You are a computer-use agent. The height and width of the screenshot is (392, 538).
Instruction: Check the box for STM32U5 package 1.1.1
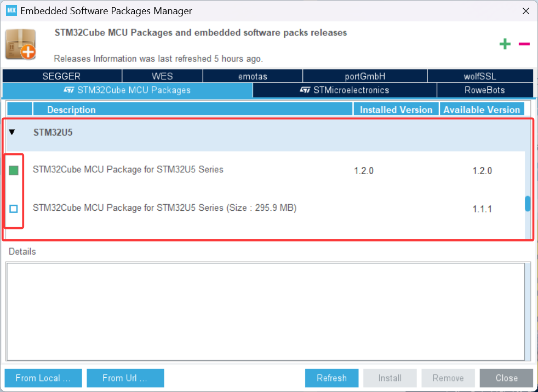click(13, 209)
